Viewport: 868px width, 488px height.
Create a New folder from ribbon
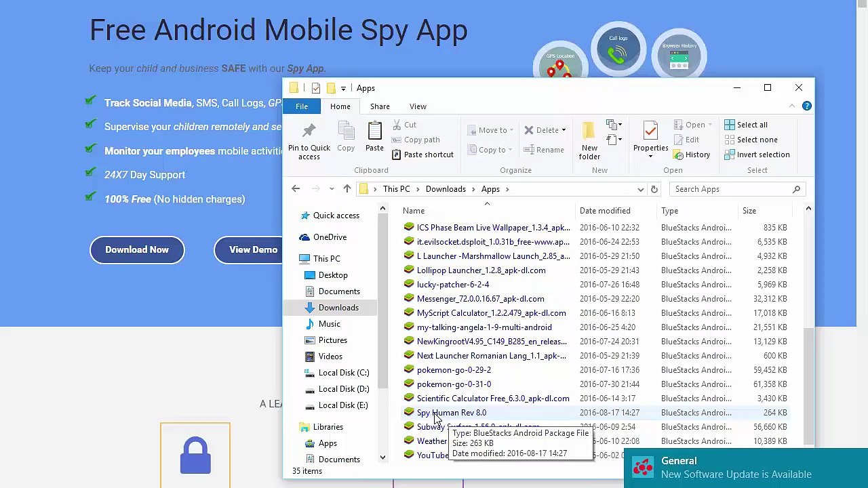click(589, 141)
